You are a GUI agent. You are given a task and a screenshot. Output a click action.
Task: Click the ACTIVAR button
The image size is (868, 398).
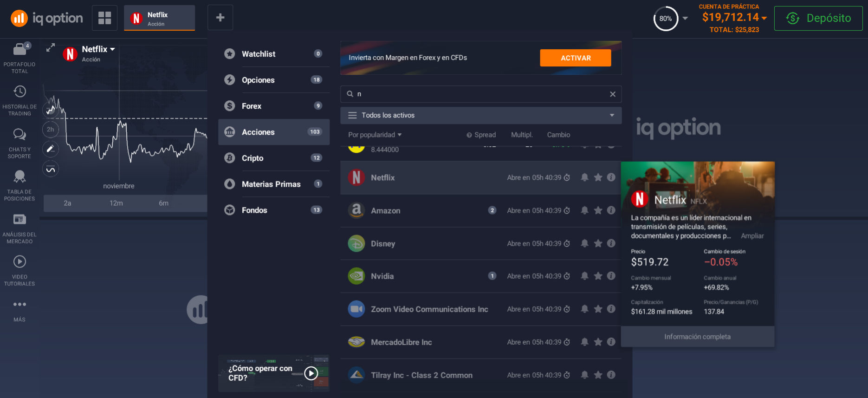coord(576,58)
